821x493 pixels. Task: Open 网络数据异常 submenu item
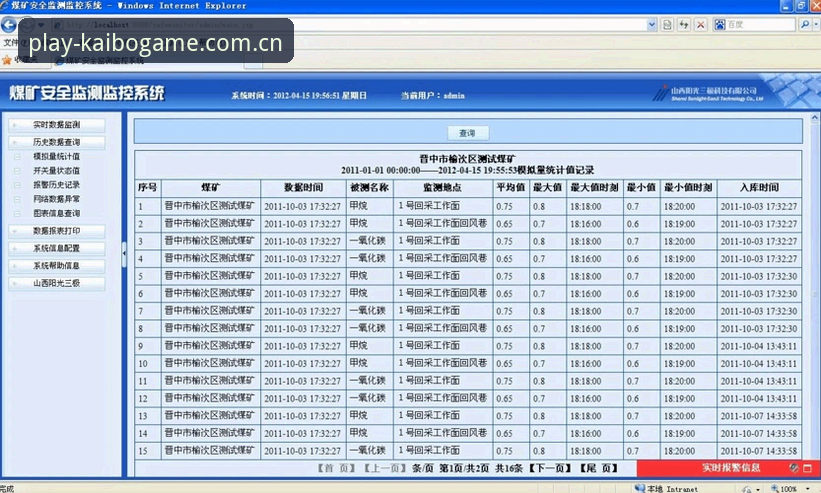[57, 199]
